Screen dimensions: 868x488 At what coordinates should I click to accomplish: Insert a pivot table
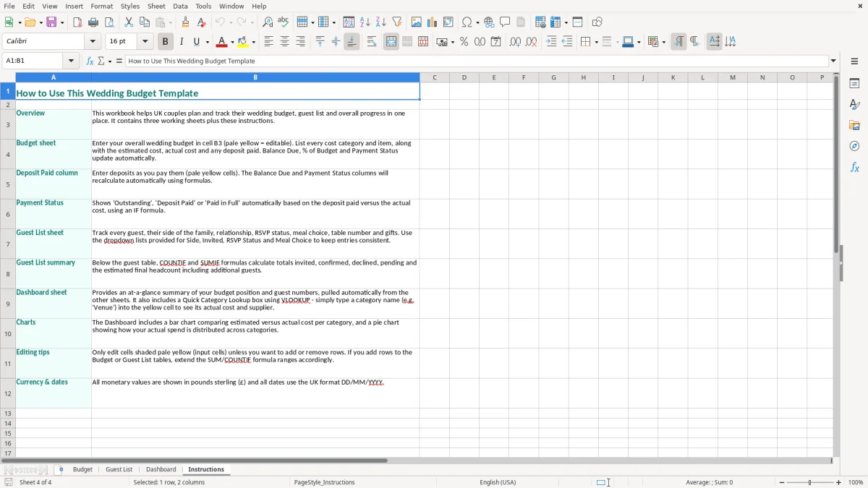point(448,22)
